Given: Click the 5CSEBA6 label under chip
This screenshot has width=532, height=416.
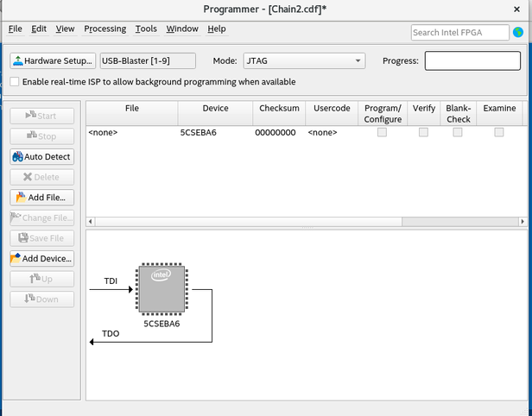Looking at the screenshot, I should coord(161,324).
